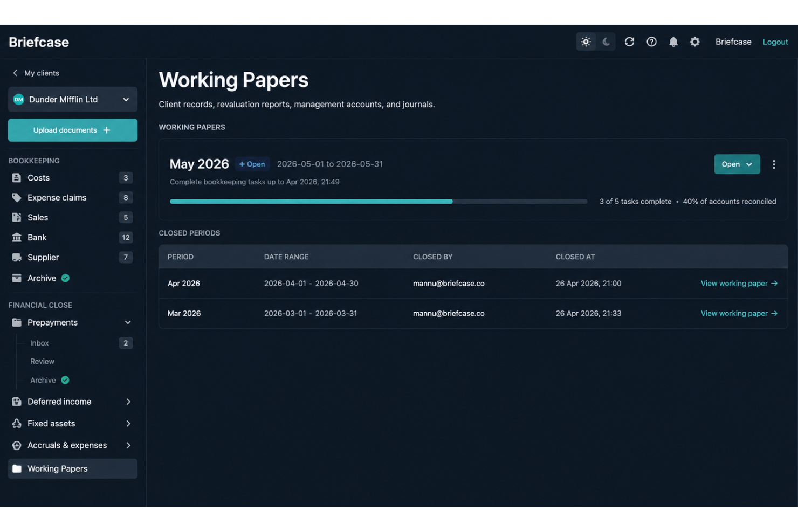
Task: Click '26 Apr 2026, 21:33' closed time
Action: coord(588,314)
